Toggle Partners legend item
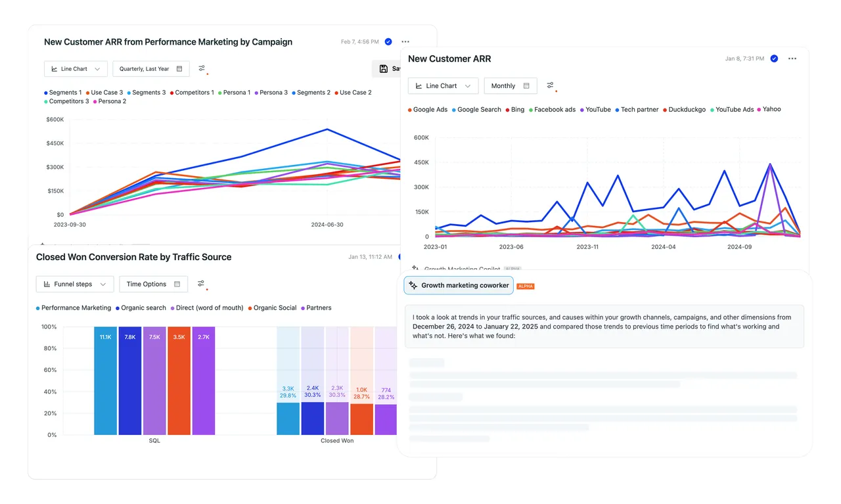This screenshot has width=841, height=504. click(316, 308)
